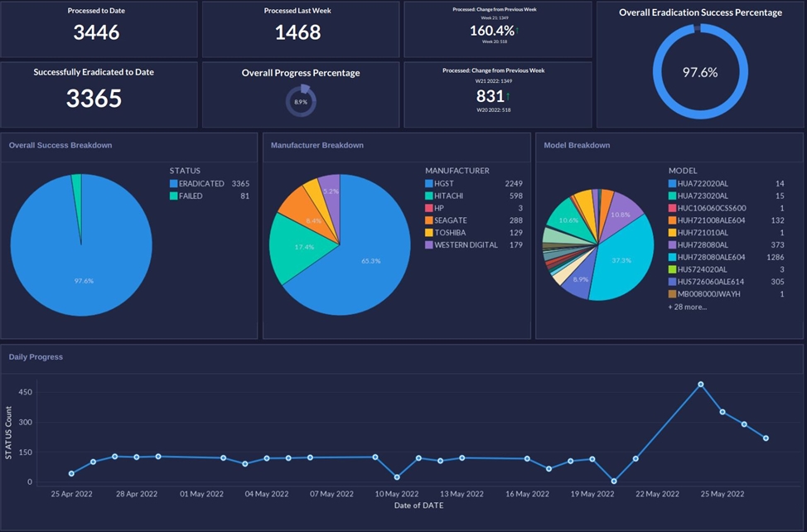
Task: Select HUH728080ALE604 in the Model legend
Action: pos(711,257)
